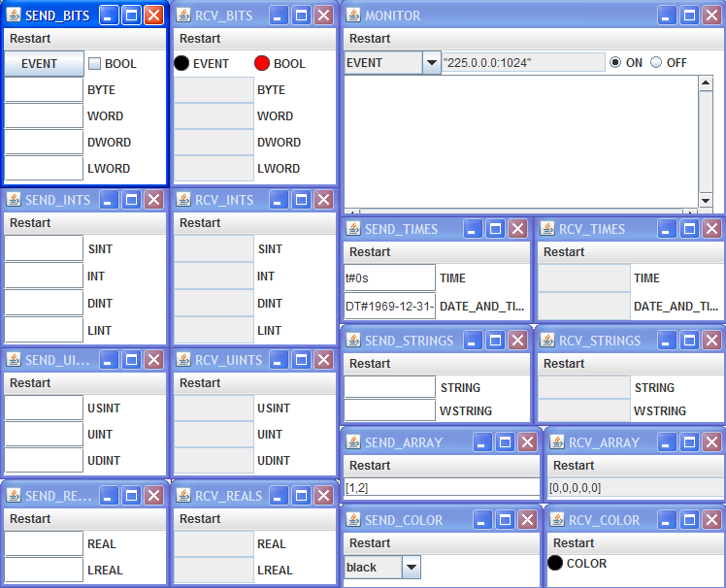The height and width of the screenshot is (588, 726).
Task: Select the ON radio button in MONITOR
Action: [615, 62]
